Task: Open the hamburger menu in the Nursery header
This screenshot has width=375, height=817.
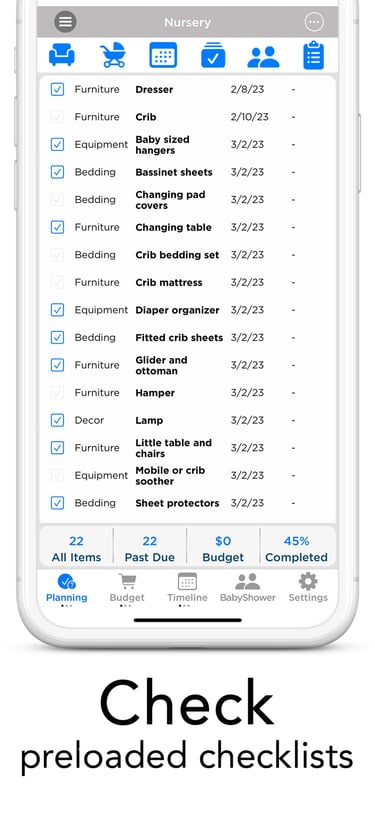Action: (x=65, y=22)
